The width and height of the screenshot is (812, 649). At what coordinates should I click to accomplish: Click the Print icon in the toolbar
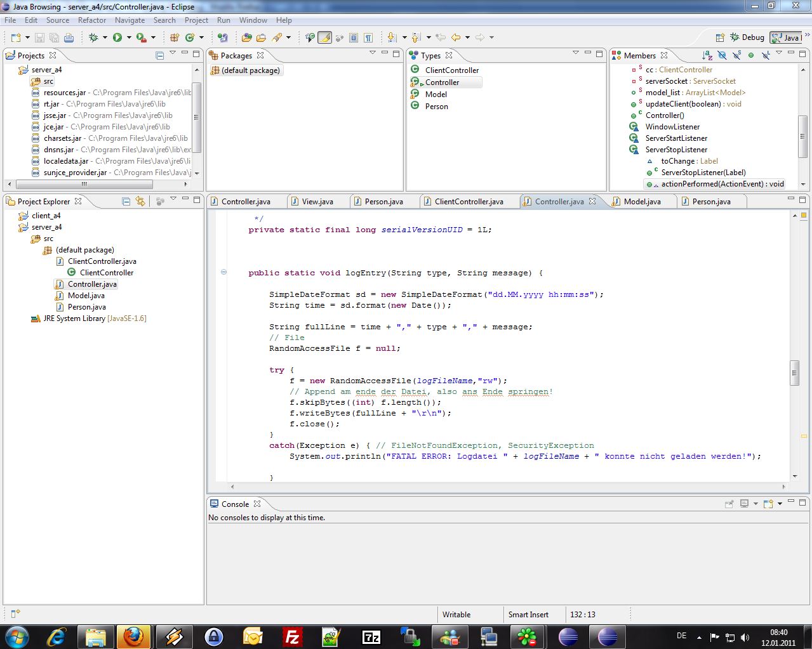69,38
